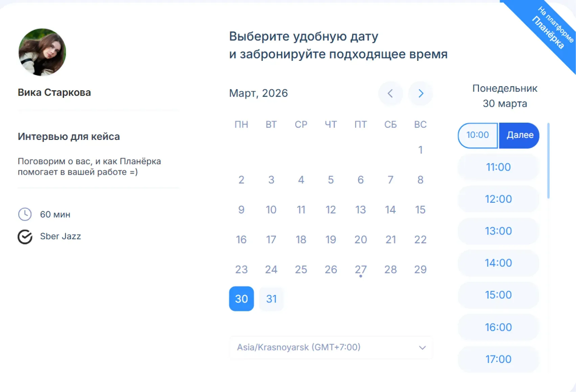This screenshot has height=392, width=576.
Task: Click date 27 marked with dot
Action: [x=361, y=270]
